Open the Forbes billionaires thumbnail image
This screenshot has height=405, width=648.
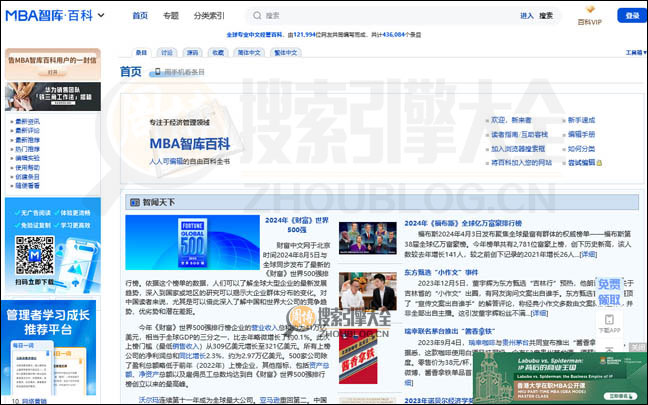pyautogui.click(x=367, y=238)
